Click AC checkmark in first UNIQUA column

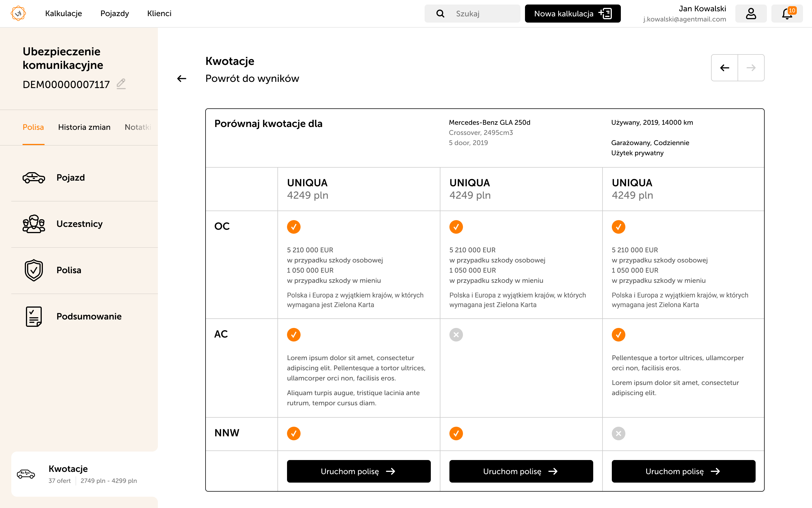294,335
